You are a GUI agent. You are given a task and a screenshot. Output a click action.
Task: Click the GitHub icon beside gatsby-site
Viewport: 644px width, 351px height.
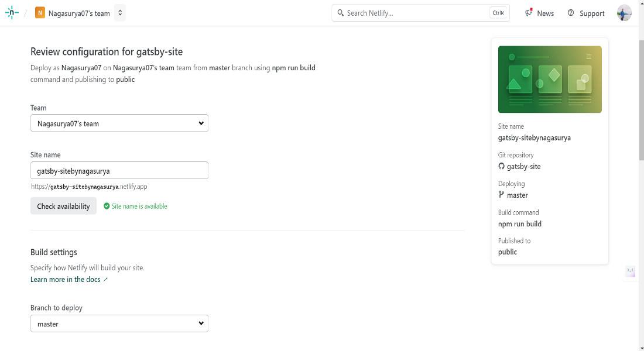point(502,166)
